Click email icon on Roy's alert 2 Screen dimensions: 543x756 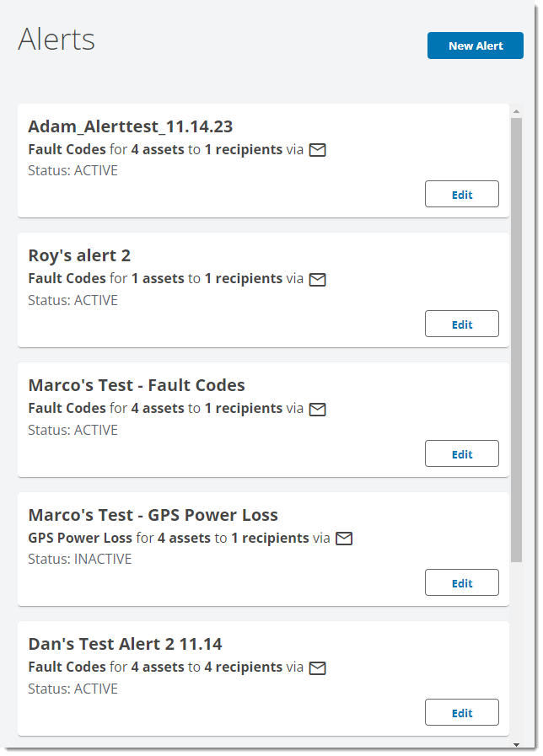pos(317,280)
